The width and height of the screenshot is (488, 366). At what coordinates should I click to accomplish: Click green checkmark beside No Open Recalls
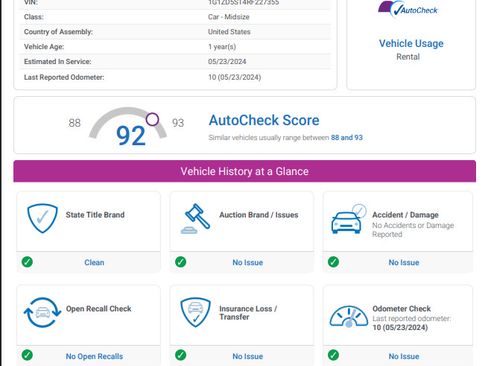point(27,355)
